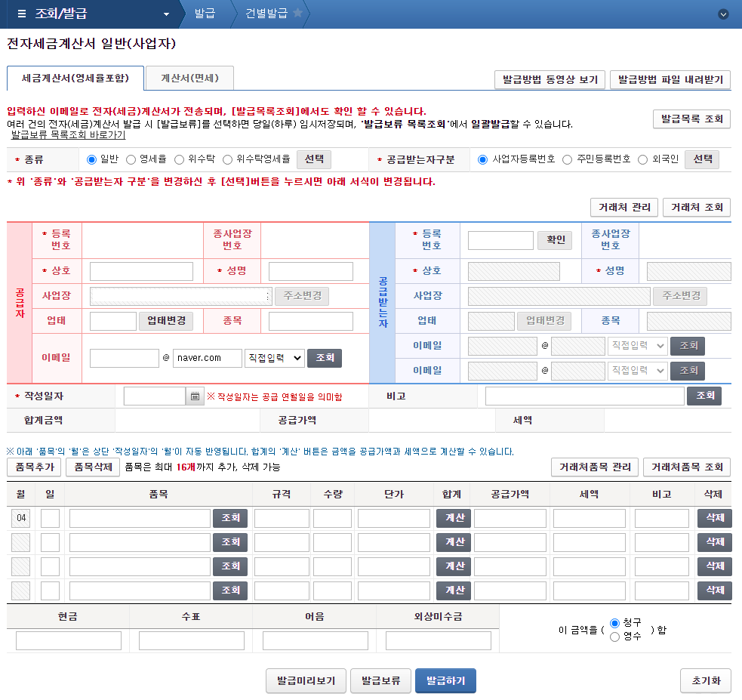Viewport: 742px width, 700px height.
Task: Focus the supplier 상호 input field
Action: coord(141,272)
